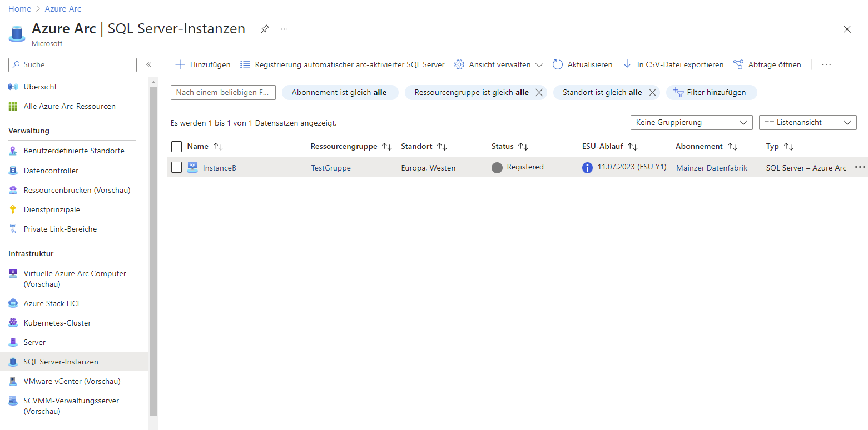The height and width of the screenshot is (430, 868).
Task: Open the Mainzer Datenfabrik subscription link
Action: coord(712,168)
